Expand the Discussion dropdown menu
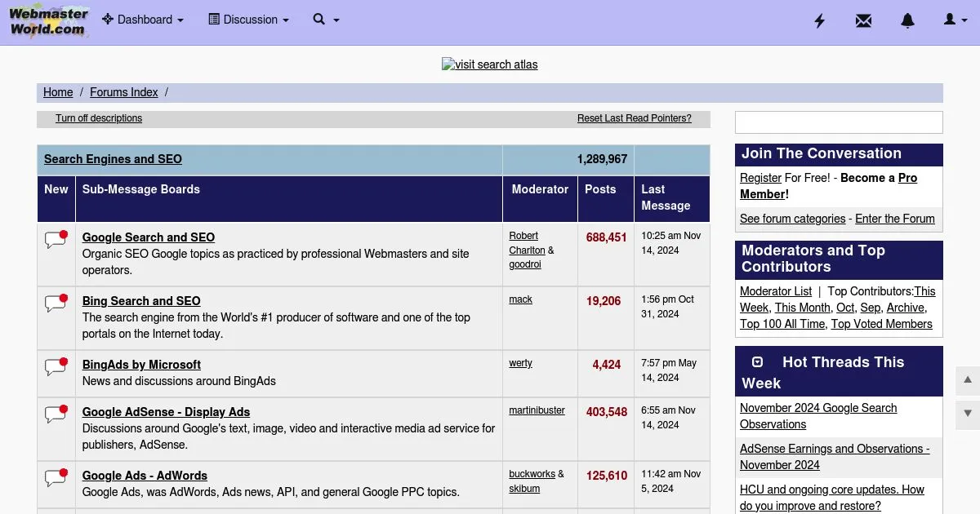This screenshot has width=980, height=514. tap(249, 20)
